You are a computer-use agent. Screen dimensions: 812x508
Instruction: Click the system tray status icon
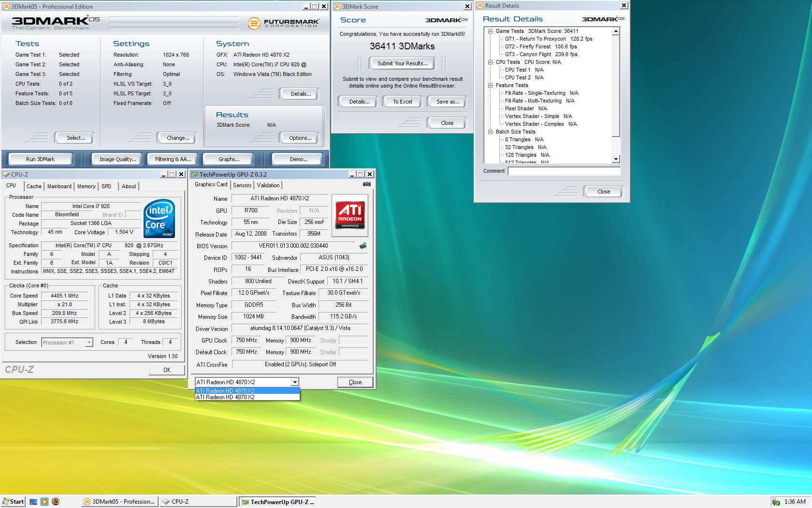(776, 502)
